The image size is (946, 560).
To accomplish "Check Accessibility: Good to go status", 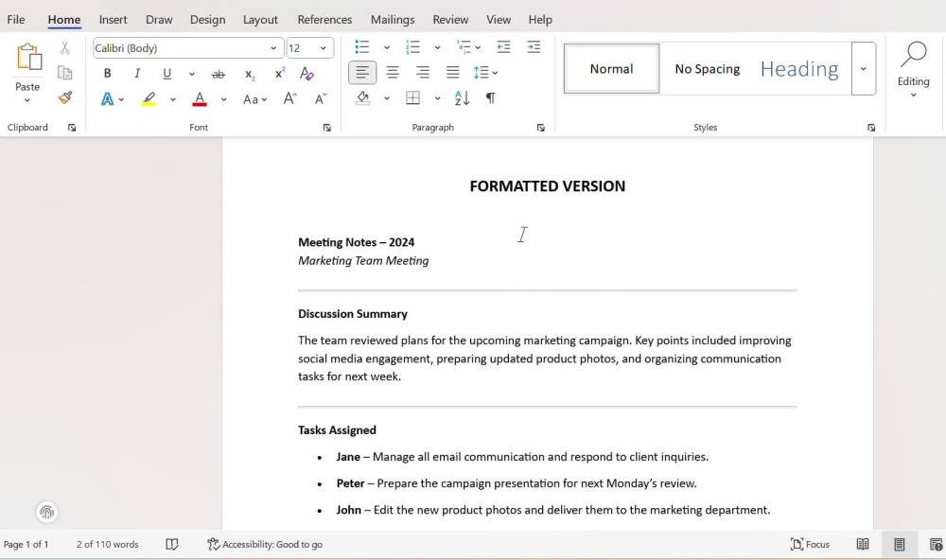I will click(265, 544).
